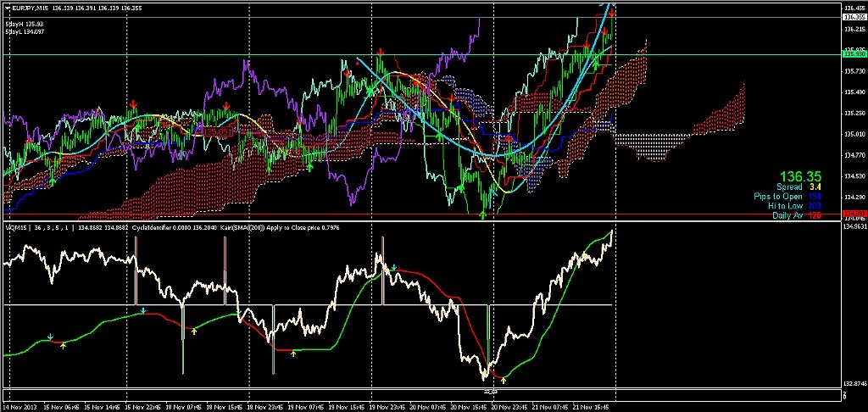Click the VQM15 indicator label
This screenshot has width=868, height=412.
click(14, 227)
